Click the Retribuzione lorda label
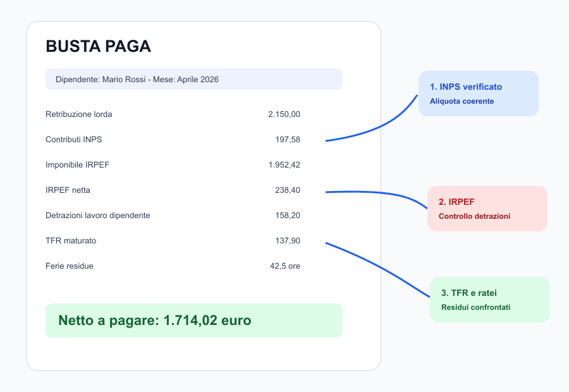 pyautogui.click(x=79, y=114)
